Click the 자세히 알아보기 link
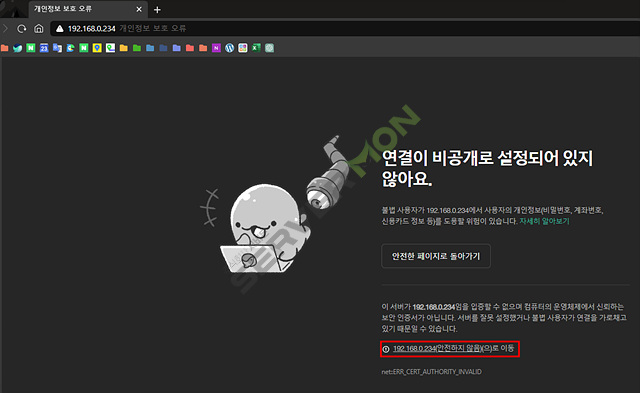 tap(544, 221)
